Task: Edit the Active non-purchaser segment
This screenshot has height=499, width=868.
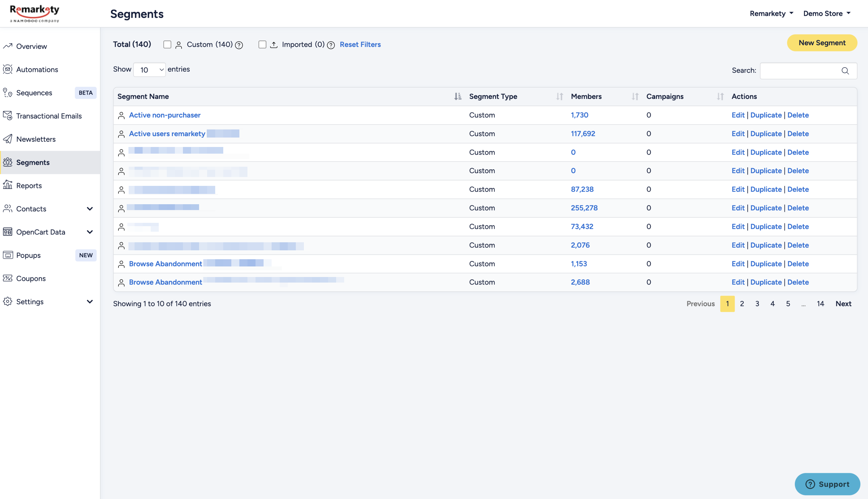Action: coord(738,115)
